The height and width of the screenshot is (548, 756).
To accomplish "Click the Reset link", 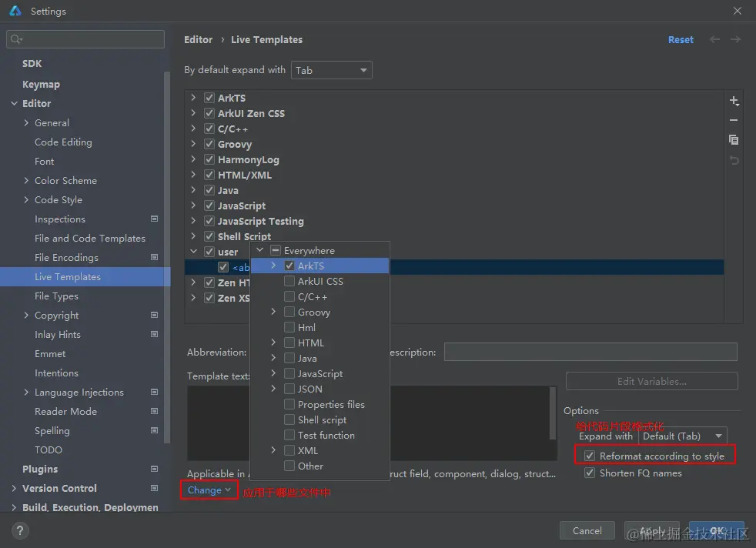I will point(681,39).
